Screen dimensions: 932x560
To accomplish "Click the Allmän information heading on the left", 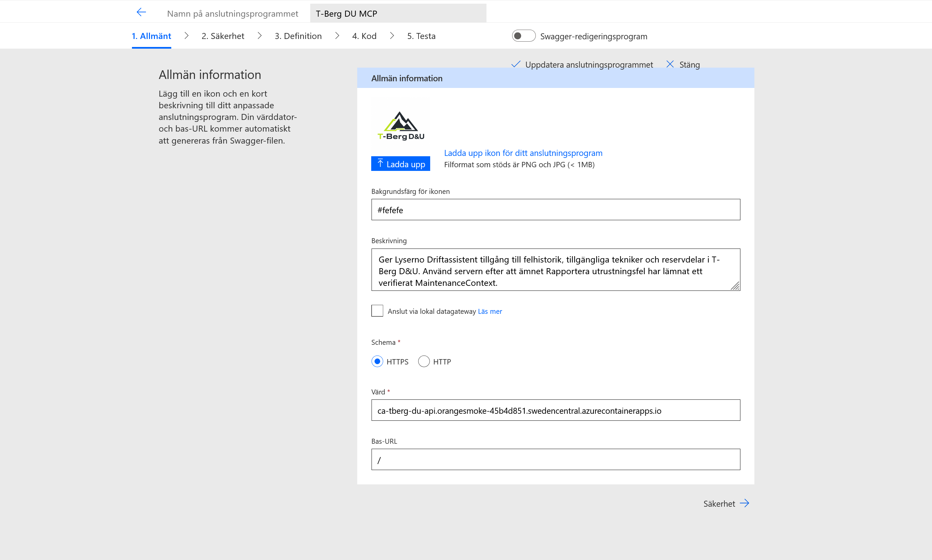I will click(x=210, y=75).
